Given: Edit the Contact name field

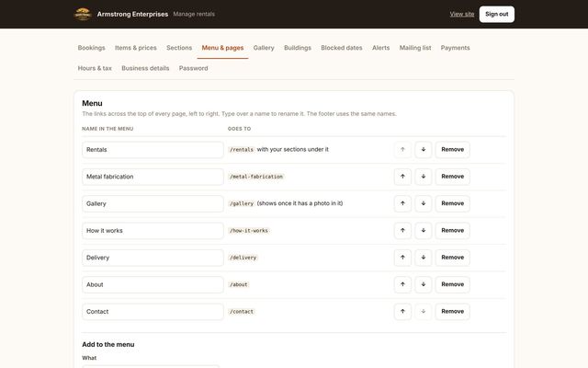Looking at the screenshot, I should pyautogui.click(x=153, y=312).
